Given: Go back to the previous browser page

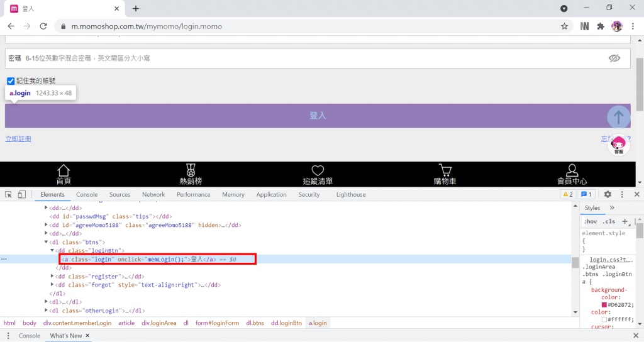Looking at the screenshot, I should (x=11, y=26).
